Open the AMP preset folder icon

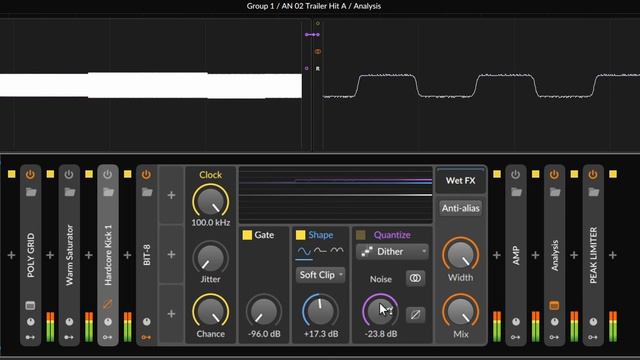tap(516, 192)
